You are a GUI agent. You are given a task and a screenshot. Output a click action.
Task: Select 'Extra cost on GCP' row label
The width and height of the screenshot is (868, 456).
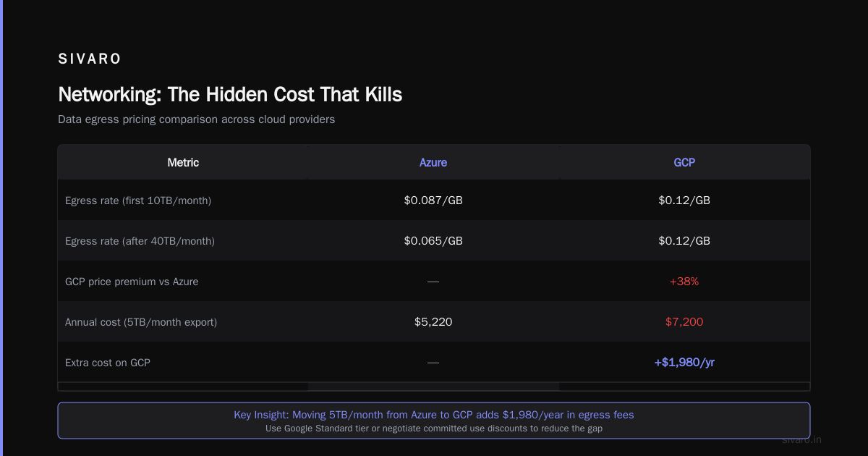click(108, 363)
